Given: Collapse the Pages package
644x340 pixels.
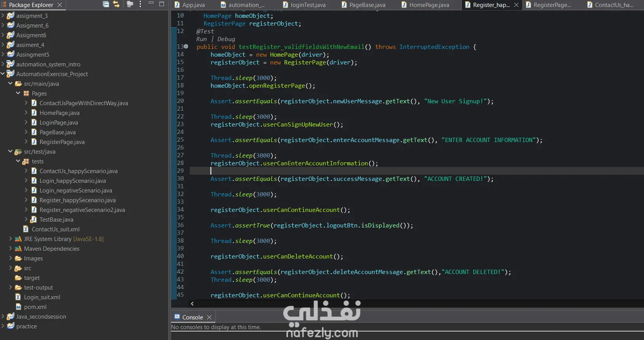Looking at the screenshot, I should point(18,93).
